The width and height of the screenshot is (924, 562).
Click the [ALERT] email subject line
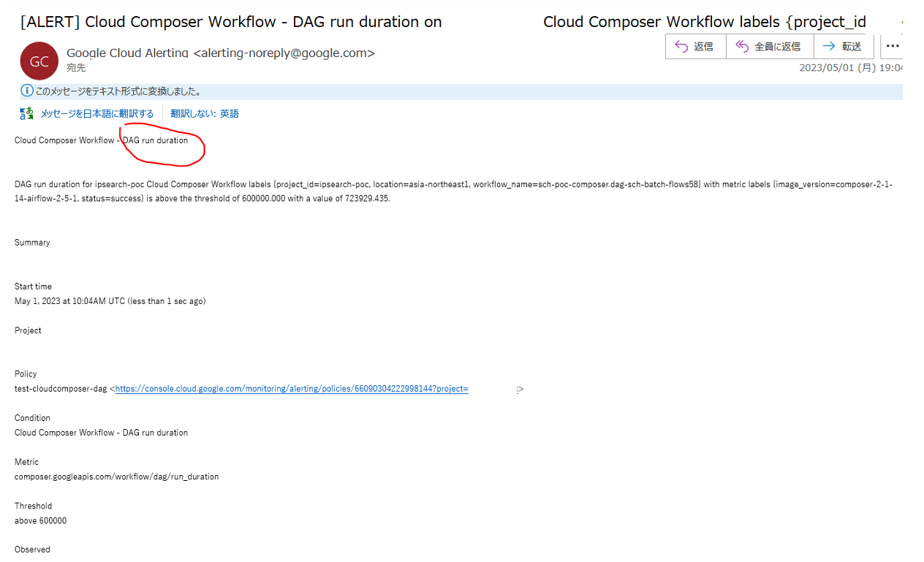pyautogui.click(x=231, y=22)
